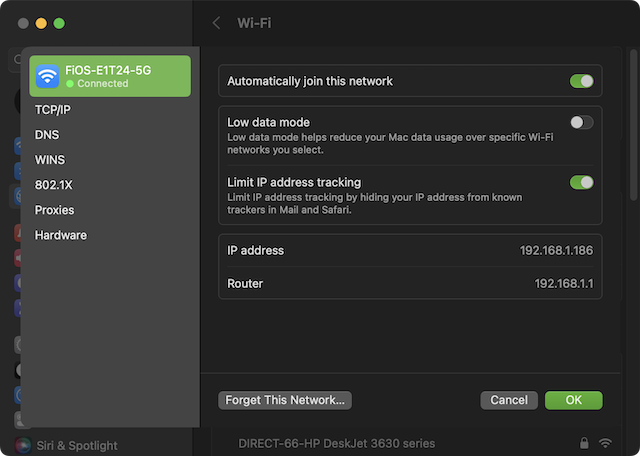The image size is (640, 456).
Task: Show the 802.1X settings
Action: click(x=54, y=185)
